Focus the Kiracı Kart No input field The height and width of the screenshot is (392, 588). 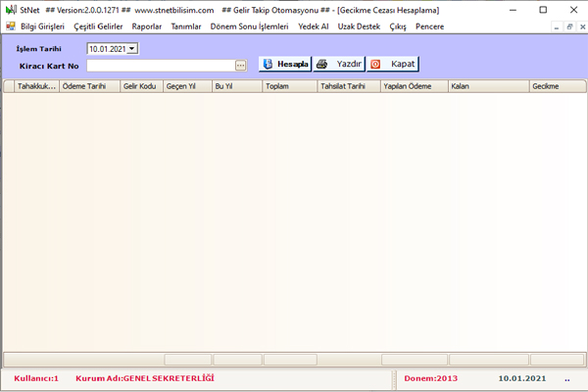click(160, 66)
